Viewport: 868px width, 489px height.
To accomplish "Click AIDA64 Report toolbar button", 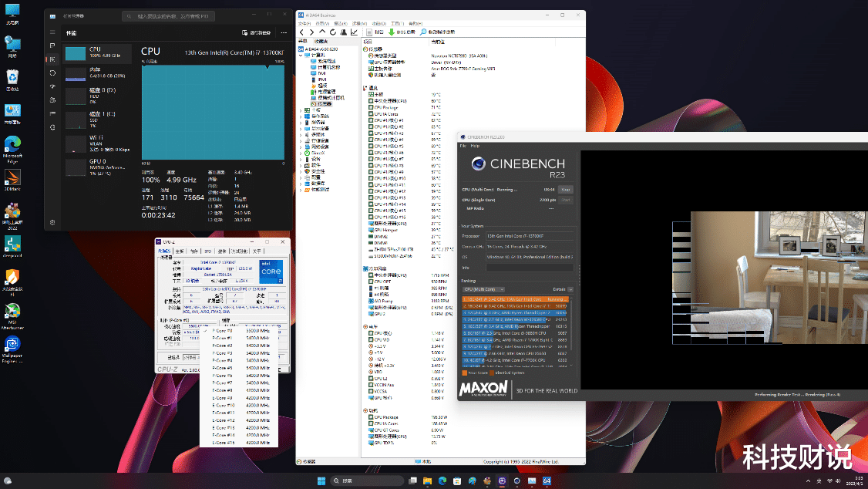I will (375, 32).
